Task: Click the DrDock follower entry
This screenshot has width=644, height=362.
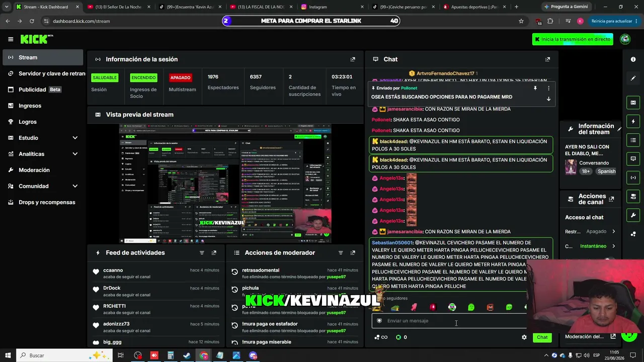Action: click(156, 291)
